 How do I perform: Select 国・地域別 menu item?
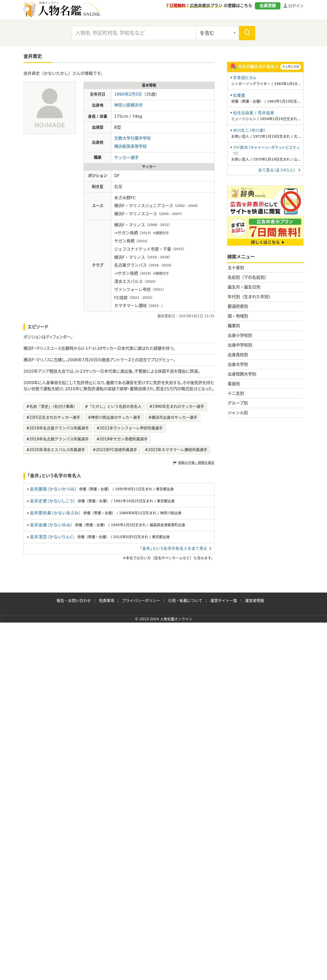tap(265, 316)
